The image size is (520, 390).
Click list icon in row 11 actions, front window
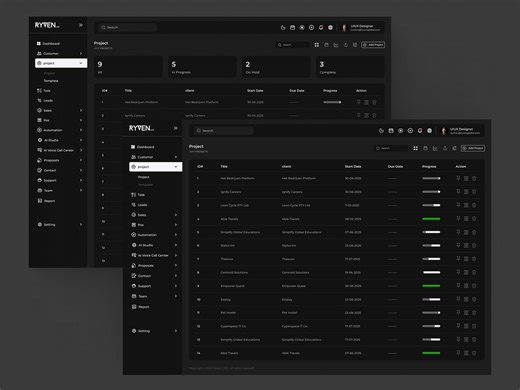[x=466, y=313]
